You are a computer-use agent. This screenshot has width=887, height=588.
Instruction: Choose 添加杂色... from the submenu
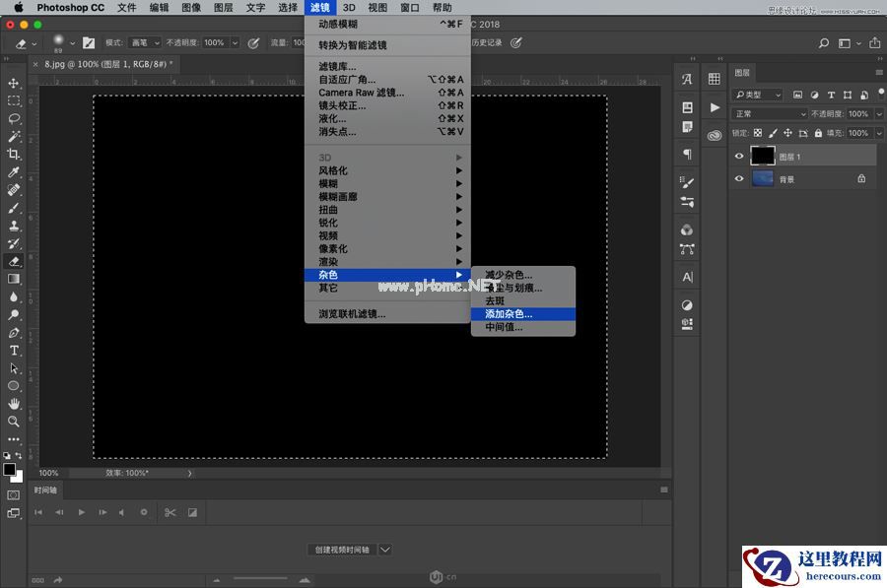coord(509,314)
